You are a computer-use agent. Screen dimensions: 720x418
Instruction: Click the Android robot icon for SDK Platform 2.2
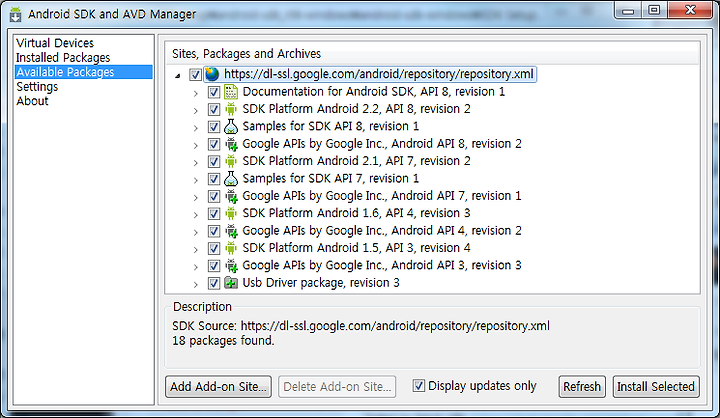[231, 109]
